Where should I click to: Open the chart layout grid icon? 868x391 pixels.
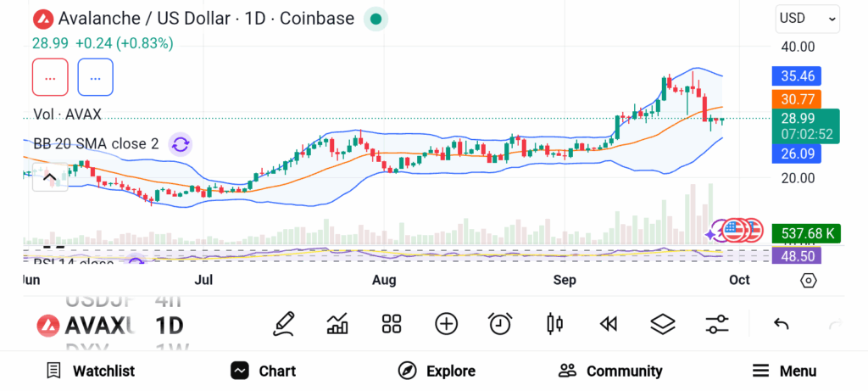pos(391,323)
